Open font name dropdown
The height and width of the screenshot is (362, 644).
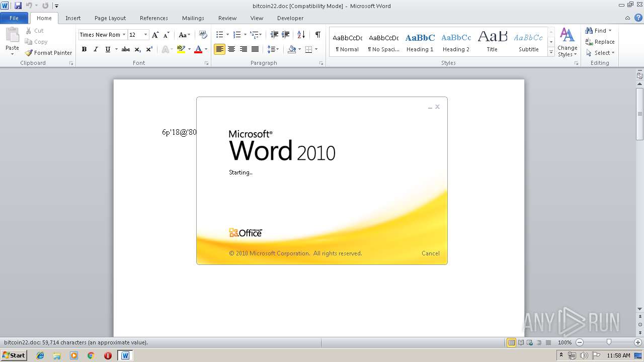(x=124, y=35)
